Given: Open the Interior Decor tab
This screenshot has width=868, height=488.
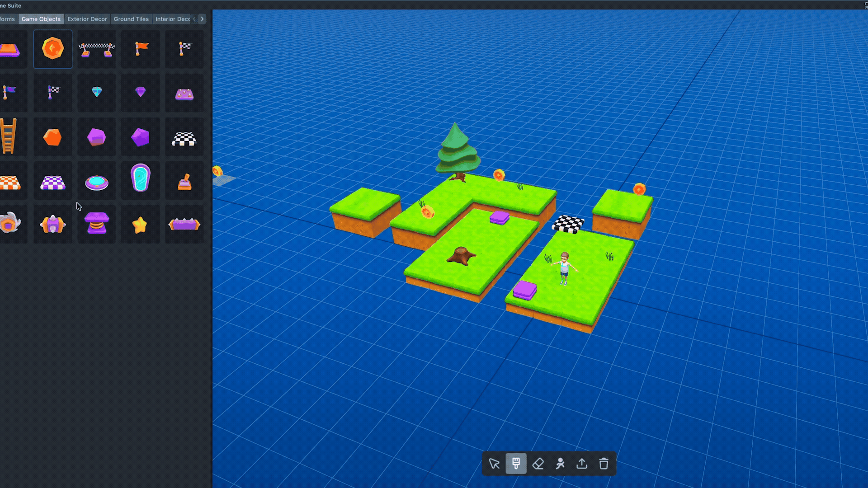Looking at the screenshot, I should pyautogui.click(x=173, y=19).
